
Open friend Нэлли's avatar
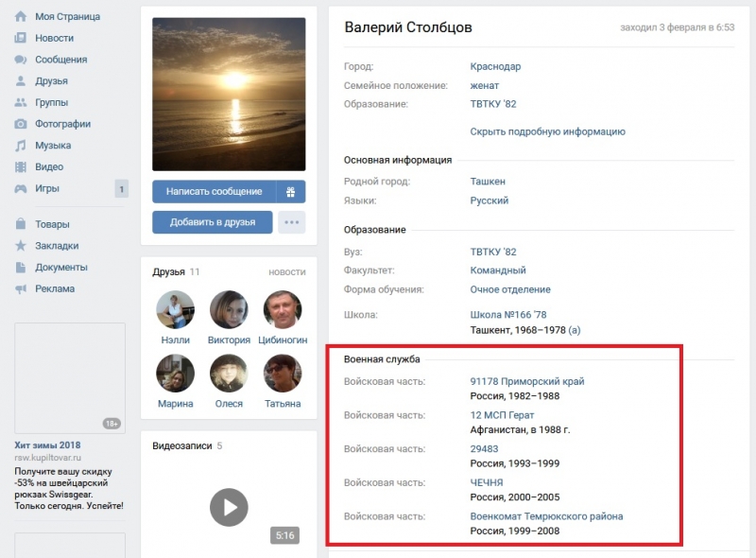click(175, 310)
